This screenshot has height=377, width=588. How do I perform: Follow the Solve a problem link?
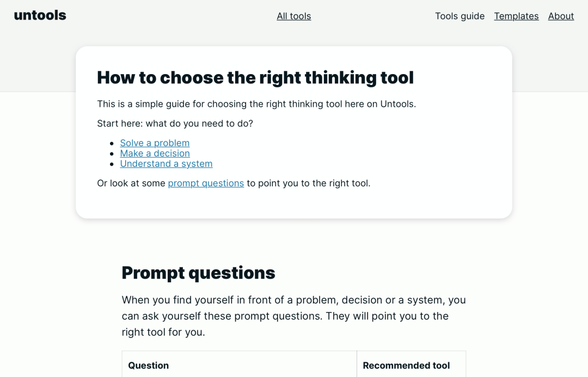click(155, 143)
